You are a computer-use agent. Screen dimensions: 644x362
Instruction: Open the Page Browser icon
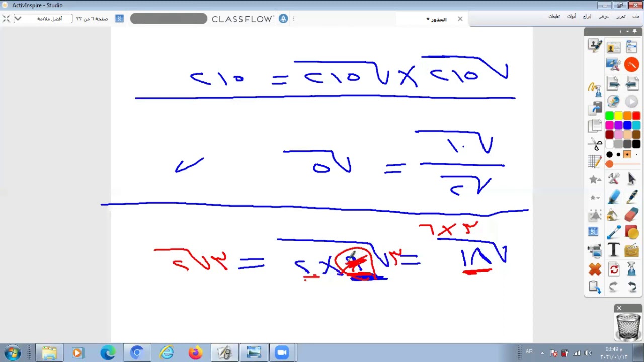click(x=595, y=126)
